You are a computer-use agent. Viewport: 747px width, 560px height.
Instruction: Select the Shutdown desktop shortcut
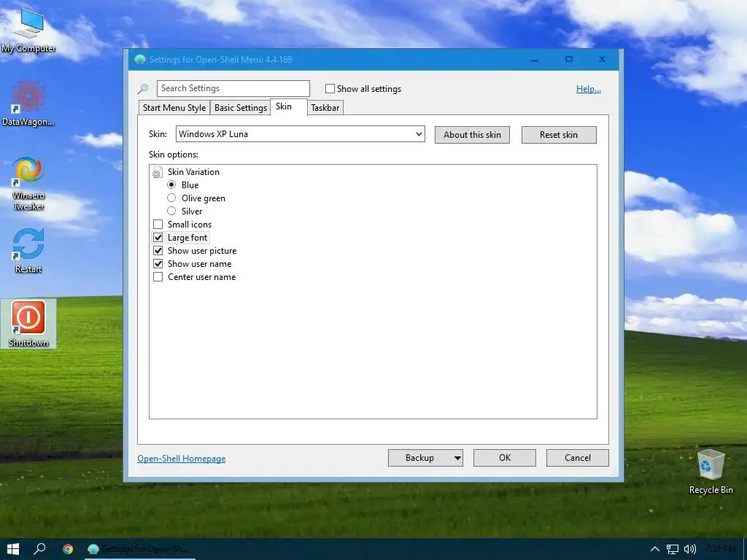[28, 324]
